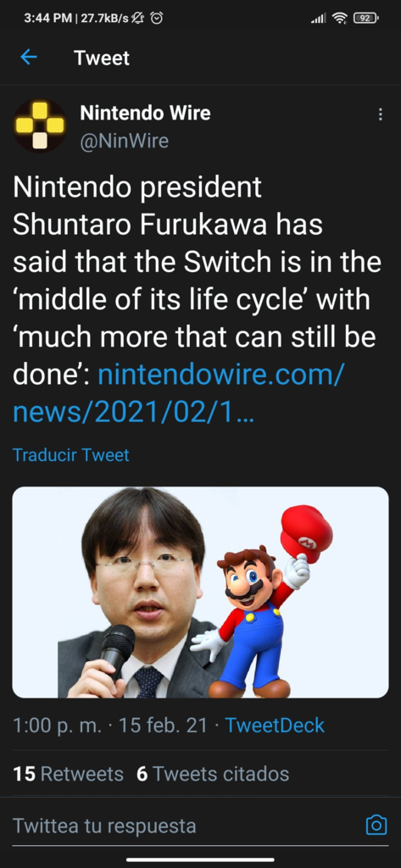401x868 pixels.
Task: Tap the back arrow icon
Action: [x=28, y=57]
